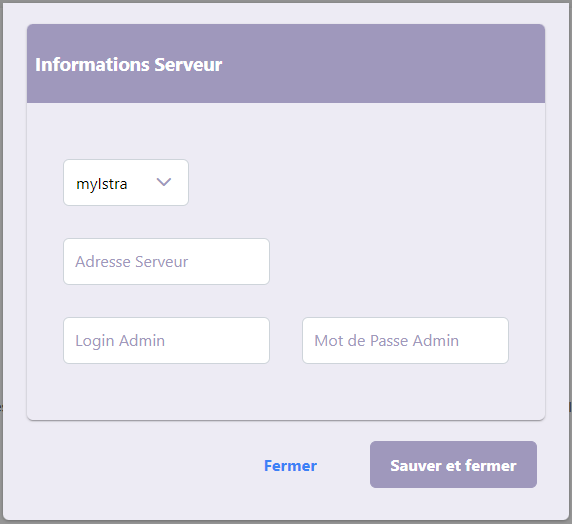Place cursor on the Adresse Serveur placeholder text
This screenshot has width=572, height=524.
131,262
